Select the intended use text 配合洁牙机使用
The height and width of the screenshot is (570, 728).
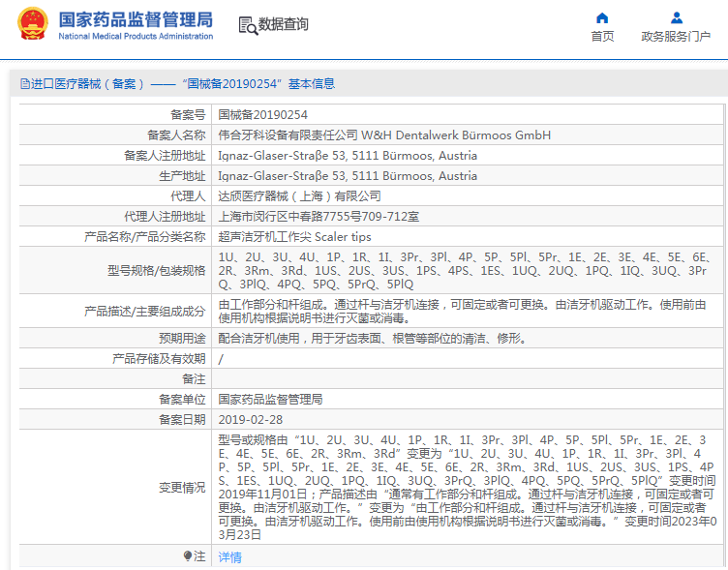373,339
